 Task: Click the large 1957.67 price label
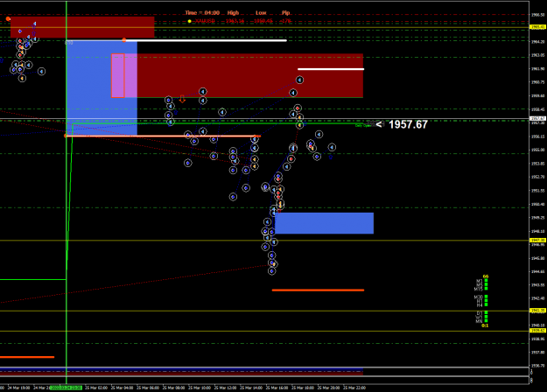408,124
